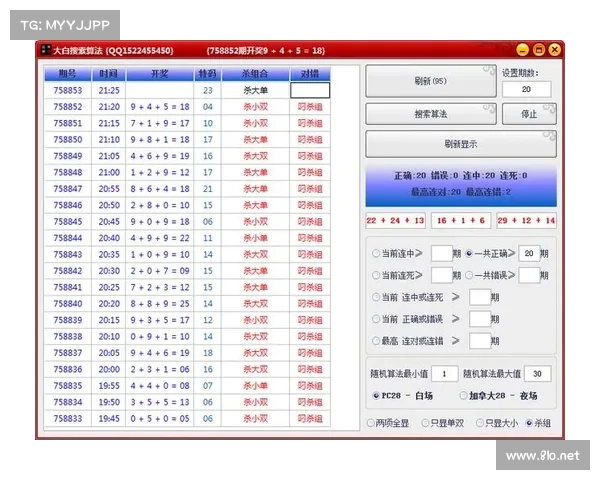Click the 特码 column header
Image resolution: width=600 pixels, height=480 pixels.
coord(207,73)
